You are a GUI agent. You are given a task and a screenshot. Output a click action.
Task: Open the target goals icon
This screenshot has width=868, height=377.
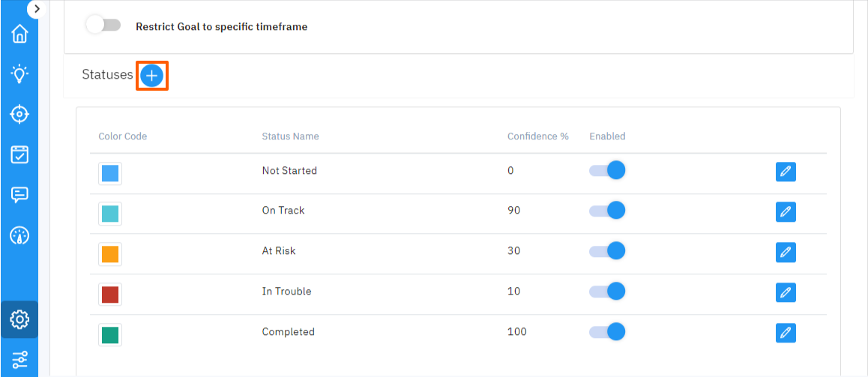19,114
